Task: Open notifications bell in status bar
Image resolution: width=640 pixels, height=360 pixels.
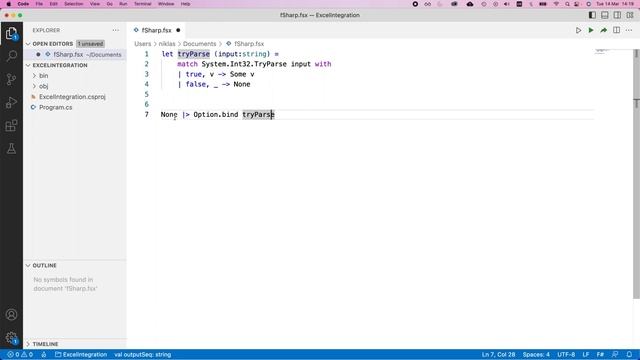Action: [629, 354]
